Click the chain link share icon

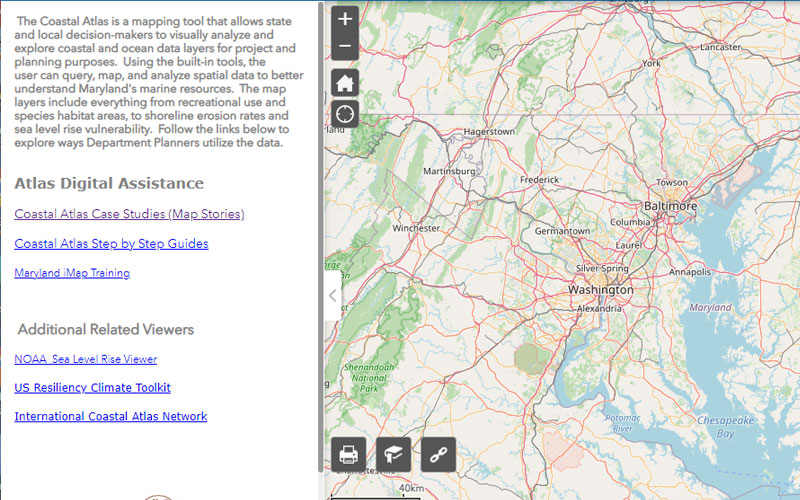438,454
